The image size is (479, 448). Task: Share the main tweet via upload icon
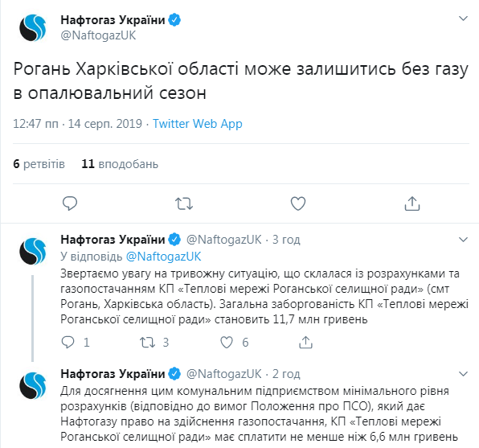point(412,203)
